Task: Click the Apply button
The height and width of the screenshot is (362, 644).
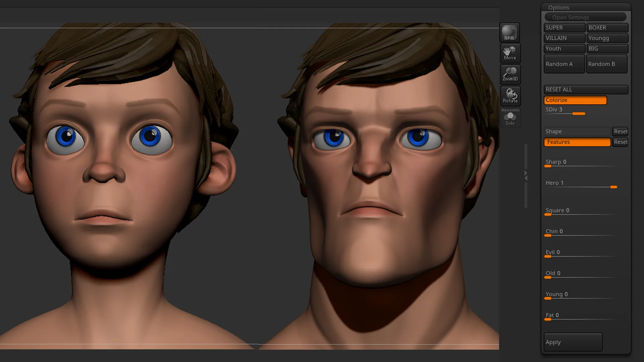Action: click(x=574, y=342)
